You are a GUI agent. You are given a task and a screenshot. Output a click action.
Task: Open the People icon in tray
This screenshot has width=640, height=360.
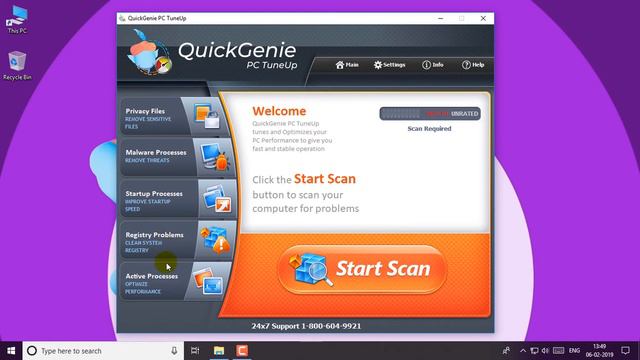pyautogui.click(x=506, y=351)
